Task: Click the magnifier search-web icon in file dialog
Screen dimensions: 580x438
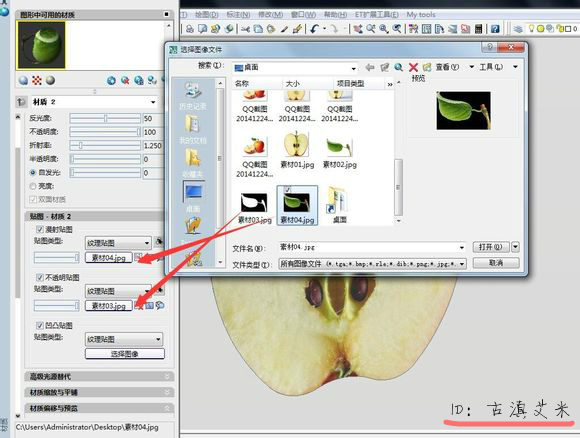Action: pyautogui.click(x=398, y=67)
